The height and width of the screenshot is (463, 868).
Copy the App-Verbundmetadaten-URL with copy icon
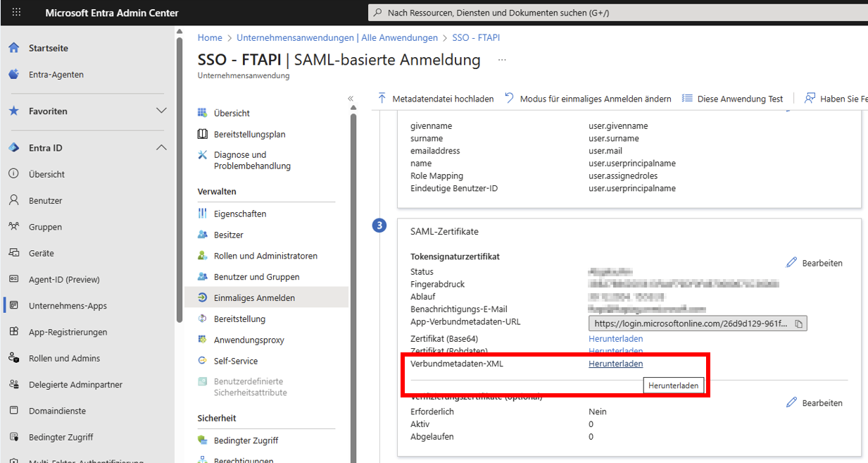coord(798,324)
